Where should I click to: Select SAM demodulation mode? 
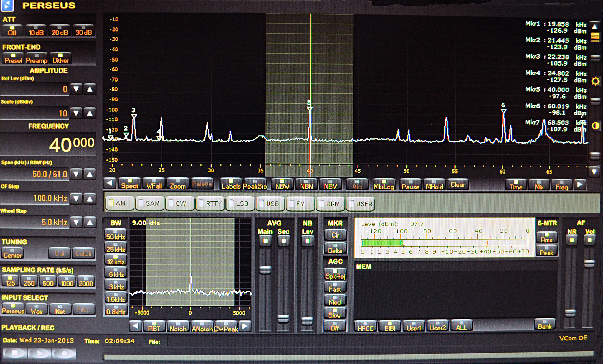coord(150,203)
